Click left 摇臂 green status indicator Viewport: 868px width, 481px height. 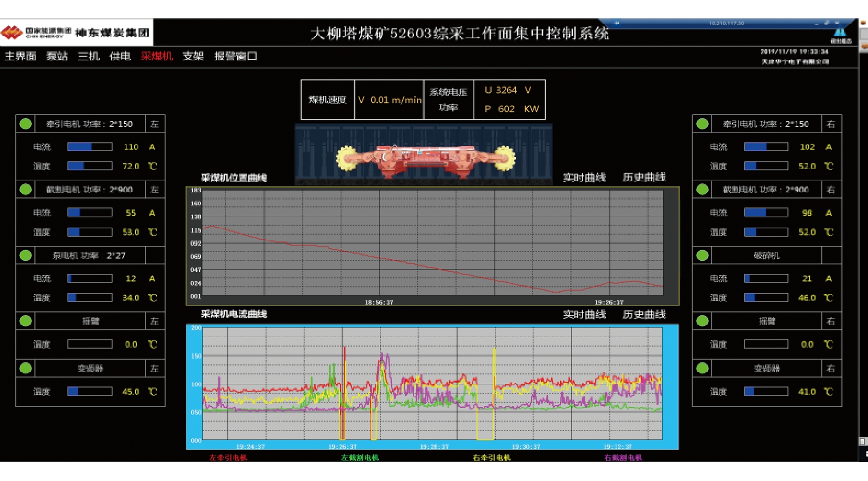point(25,321)
